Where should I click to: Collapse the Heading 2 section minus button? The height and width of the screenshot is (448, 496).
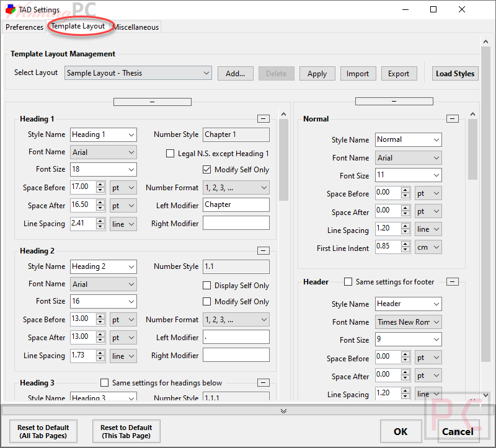[x=263, y=251]
